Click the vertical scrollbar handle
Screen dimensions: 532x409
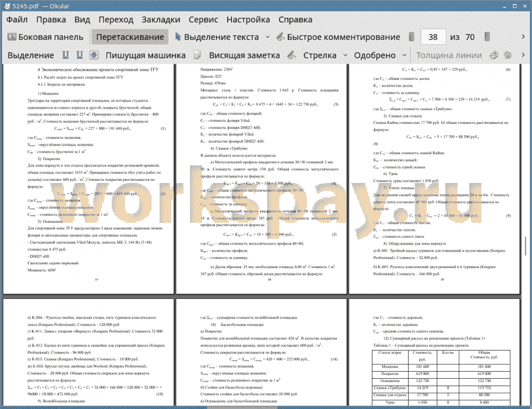[526, 246]
